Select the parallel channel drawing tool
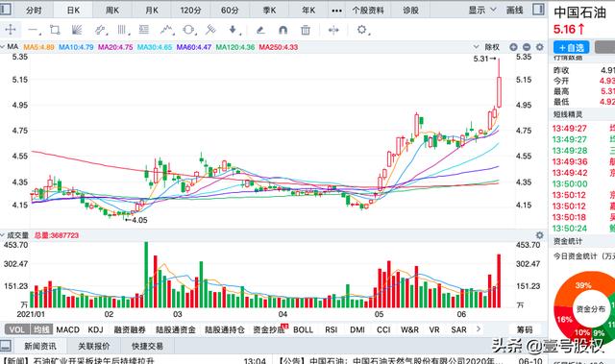This screenshot has width=615, height=364. click(100, 30)
